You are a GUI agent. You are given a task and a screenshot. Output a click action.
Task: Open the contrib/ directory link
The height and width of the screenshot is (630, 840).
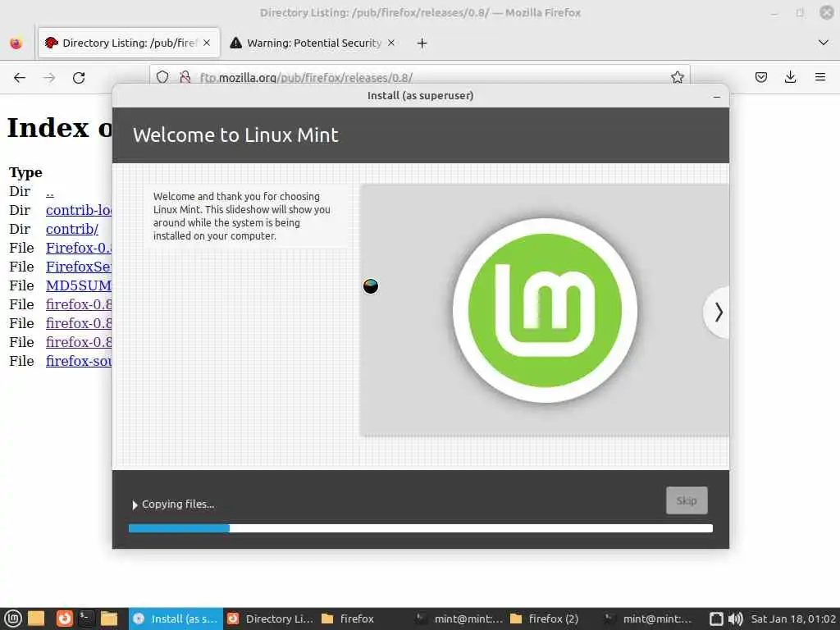(72, 230)
